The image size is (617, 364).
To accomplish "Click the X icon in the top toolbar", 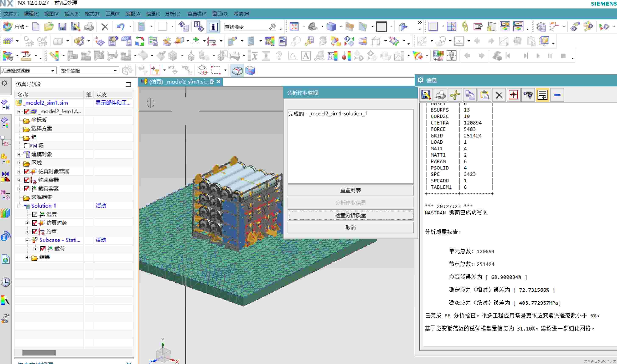I will (105, 26).
